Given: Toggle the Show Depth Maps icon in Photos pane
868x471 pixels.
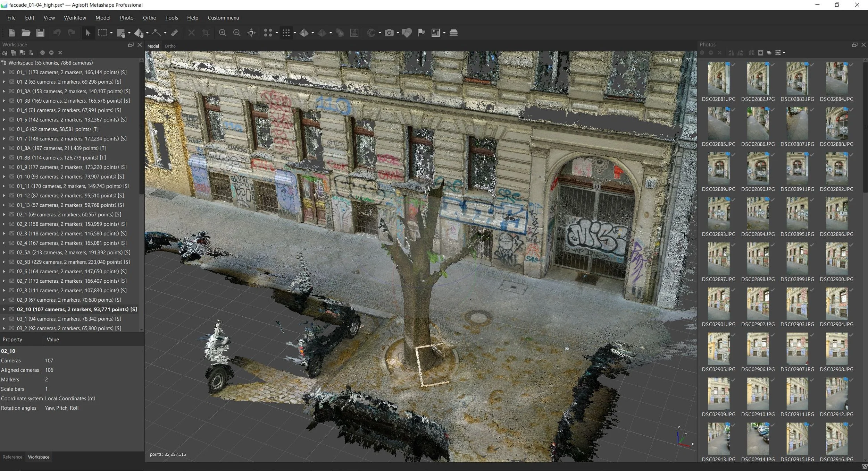Looking at the screenshot, I should pos(769,53).
